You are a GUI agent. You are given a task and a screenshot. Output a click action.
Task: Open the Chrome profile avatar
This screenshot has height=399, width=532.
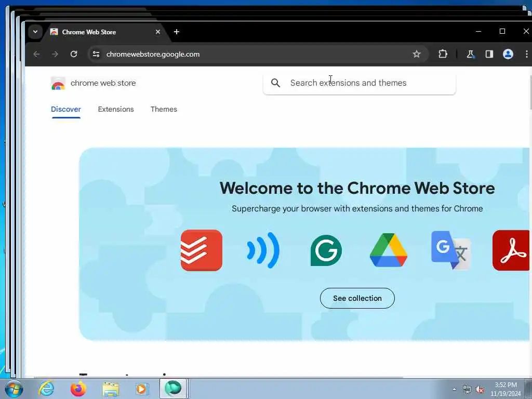[508, 54]
